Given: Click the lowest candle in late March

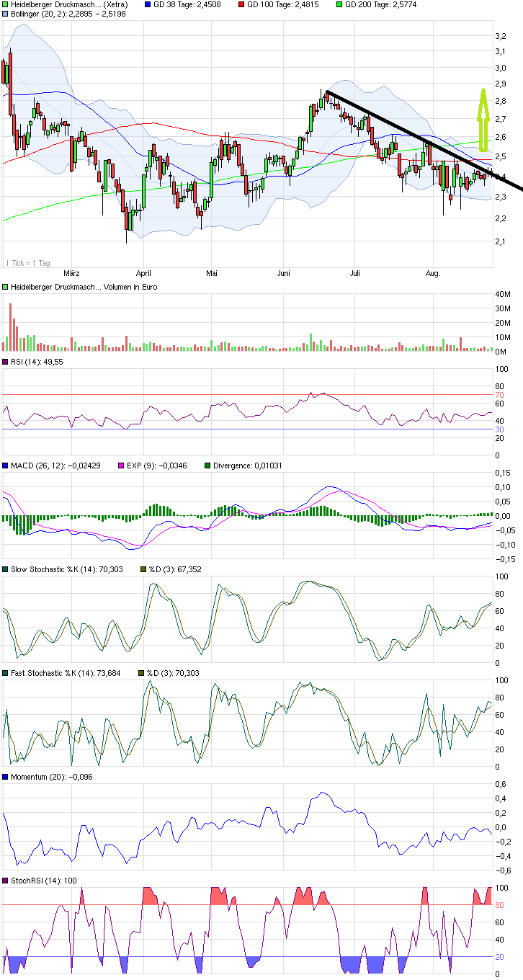Looking at the screenshot, I should click(126, 224).
